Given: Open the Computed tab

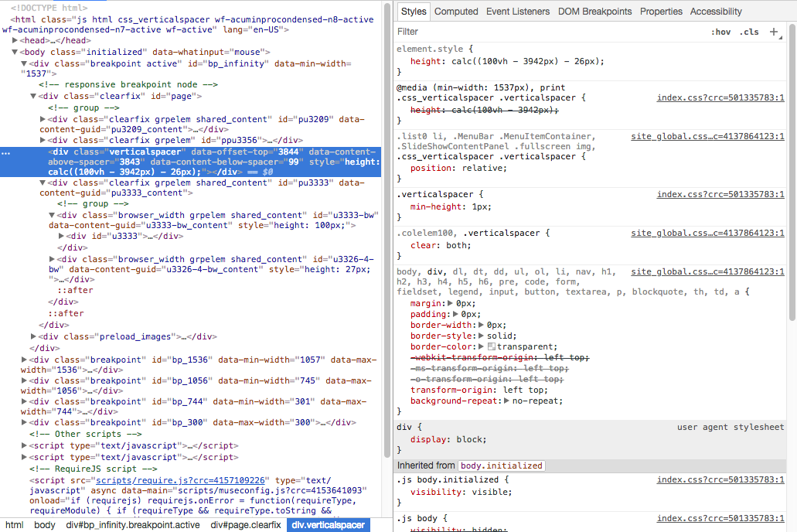Looking at the screenshot, I should (456, 11).
